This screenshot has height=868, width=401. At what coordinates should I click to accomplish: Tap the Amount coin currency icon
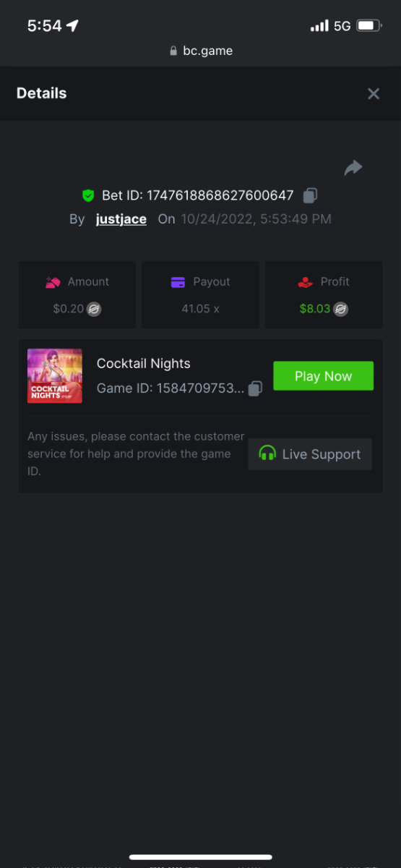[x=94, y=309]
